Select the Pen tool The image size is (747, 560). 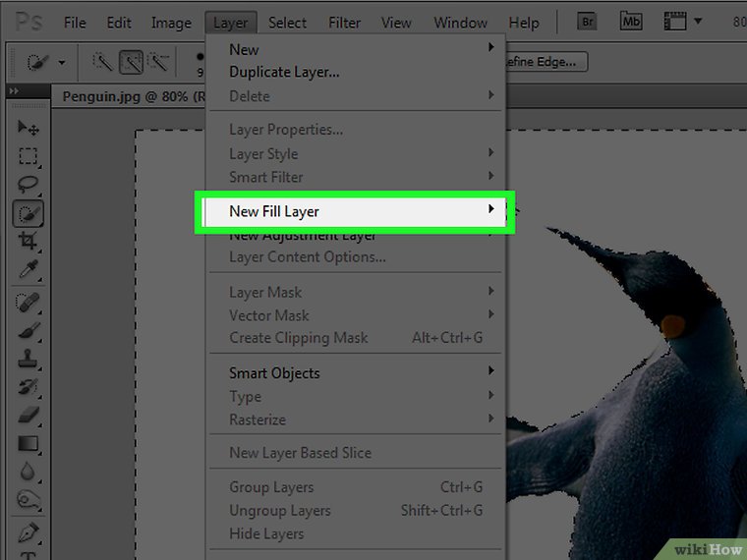click(x=29, y=532)
